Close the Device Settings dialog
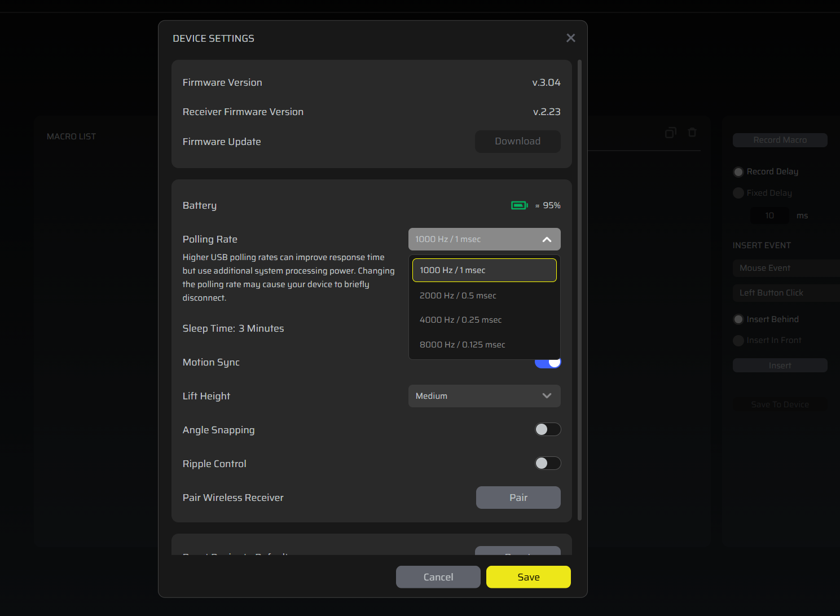840x616 pixels. click(570, 38)
